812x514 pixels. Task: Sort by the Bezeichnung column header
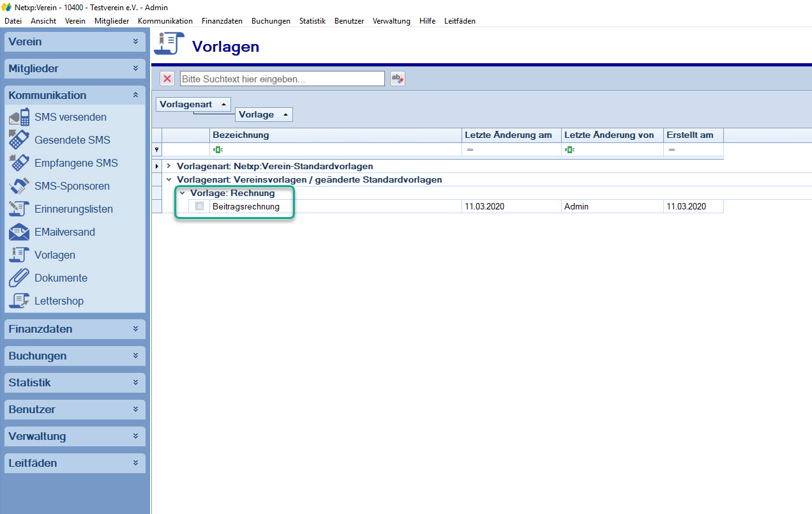(335, 135)
